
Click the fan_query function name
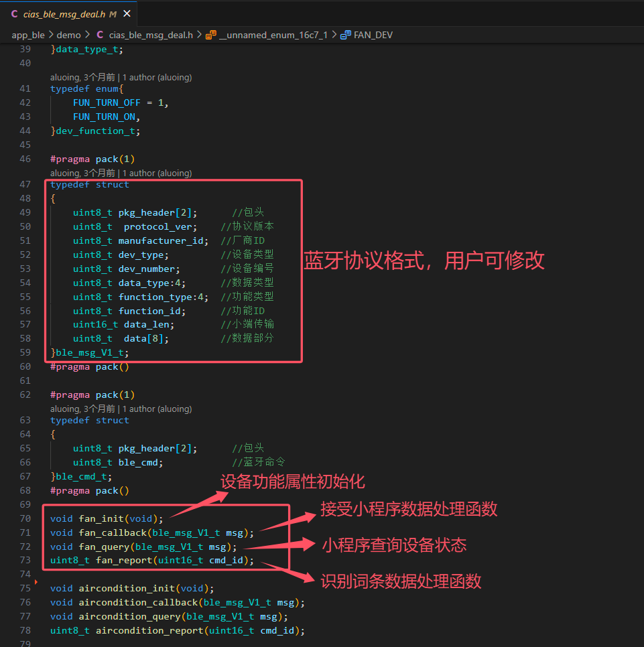tap(104, 547)
